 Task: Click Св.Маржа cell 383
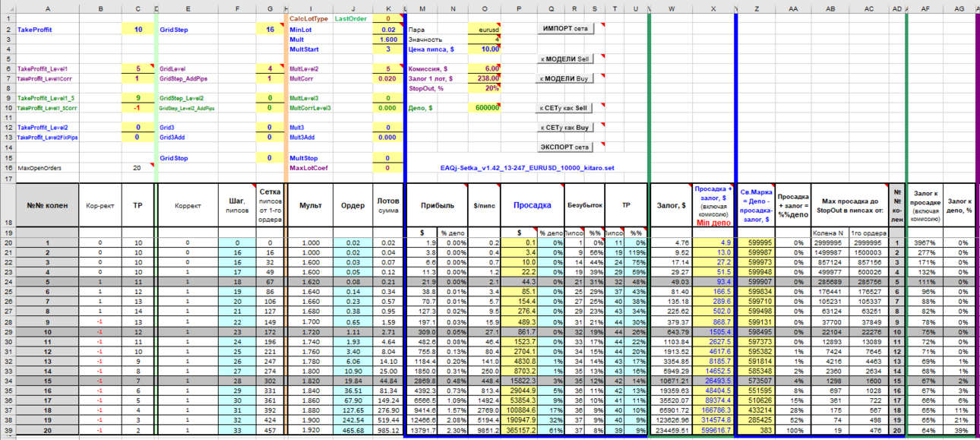coord(757,429)
